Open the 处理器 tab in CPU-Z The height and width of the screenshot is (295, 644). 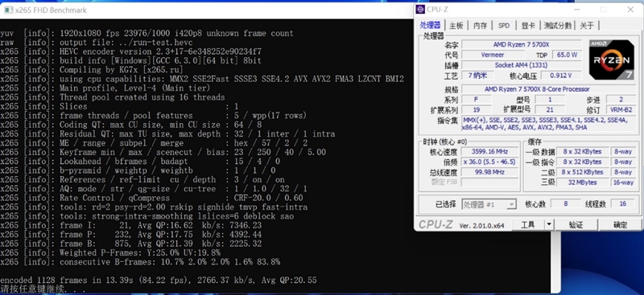[x=430, y=26]
